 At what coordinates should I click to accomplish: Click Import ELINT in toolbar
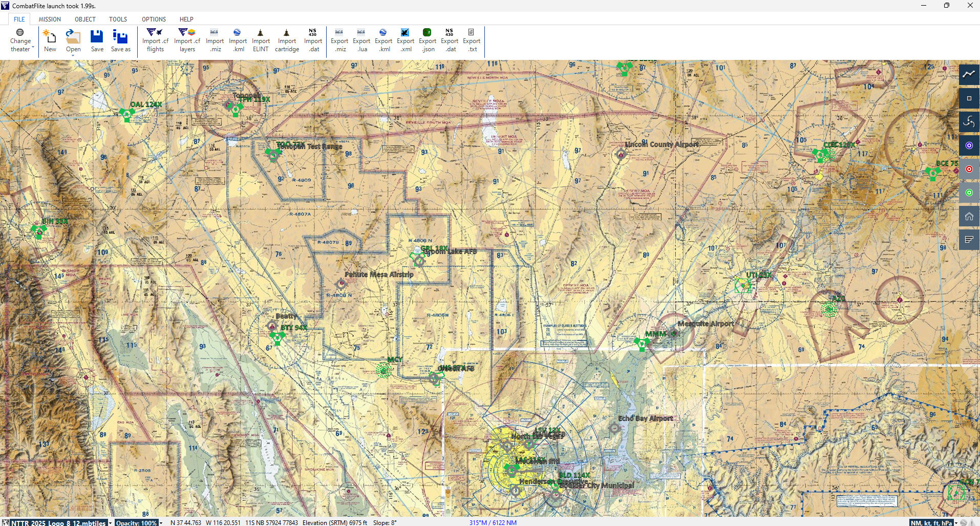tap(261, 40)
